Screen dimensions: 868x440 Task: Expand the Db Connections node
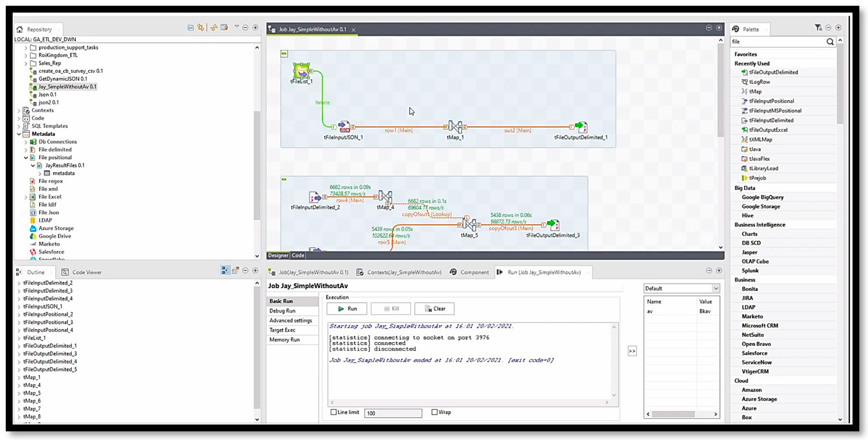[26, 142]
